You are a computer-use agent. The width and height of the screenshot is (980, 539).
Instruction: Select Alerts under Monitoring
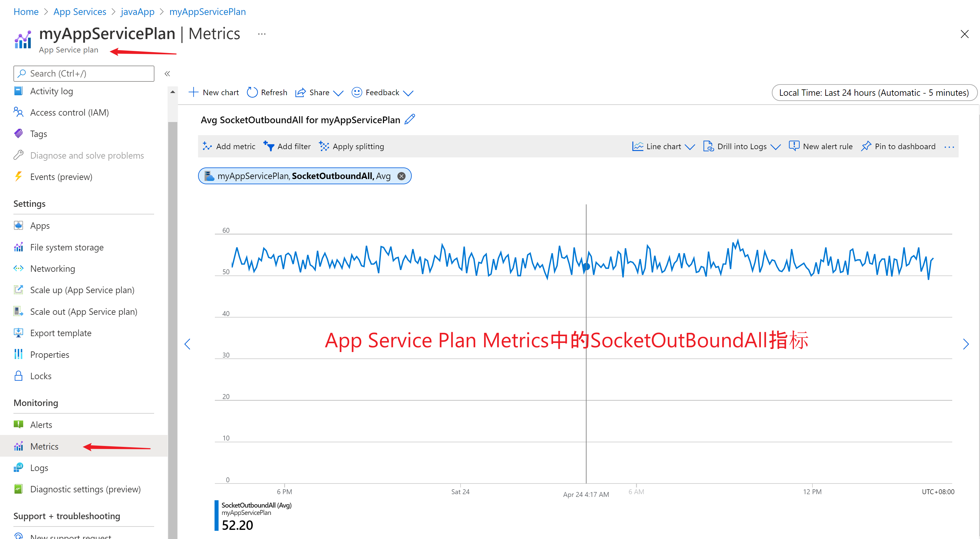[41, 425]
